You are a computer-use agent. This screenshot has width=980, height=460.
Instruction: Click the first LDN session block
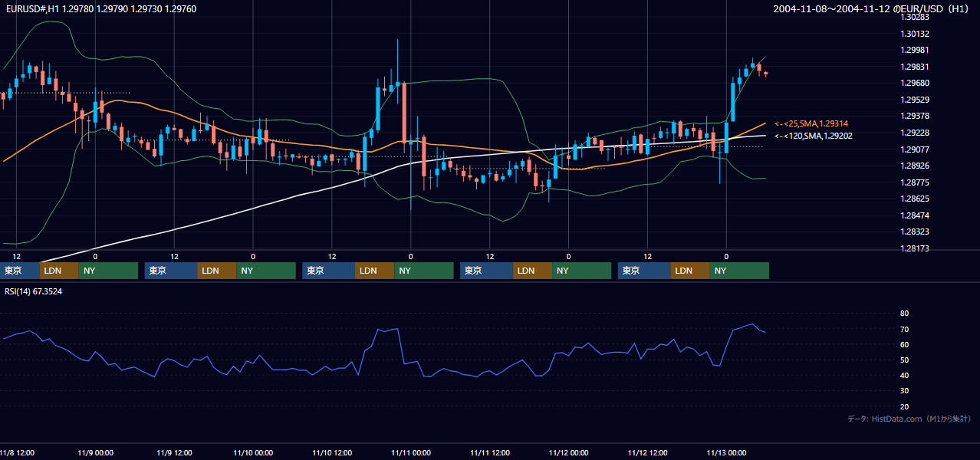click(59, 271)
